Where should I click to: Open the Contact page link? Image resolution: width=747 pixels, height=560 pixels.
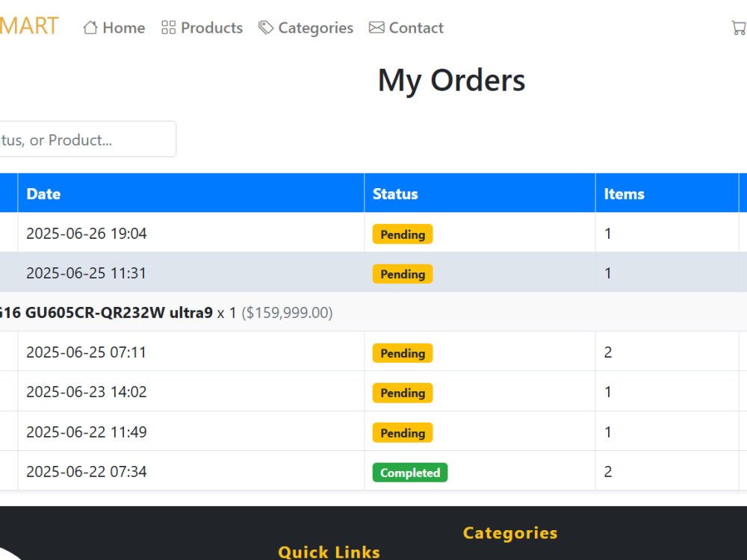click(x=406, y=28)
